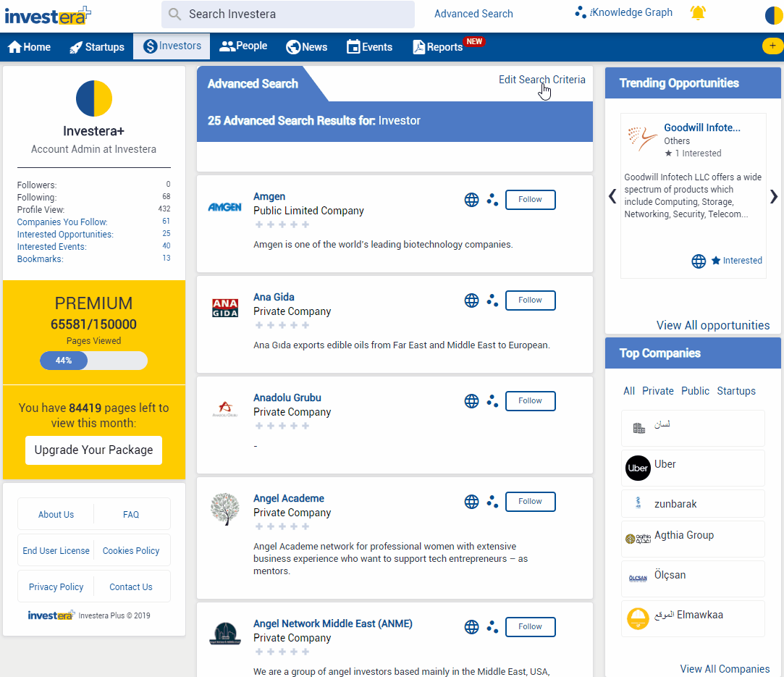
Task: Open the Home nav item
Action: click(30, 47)
